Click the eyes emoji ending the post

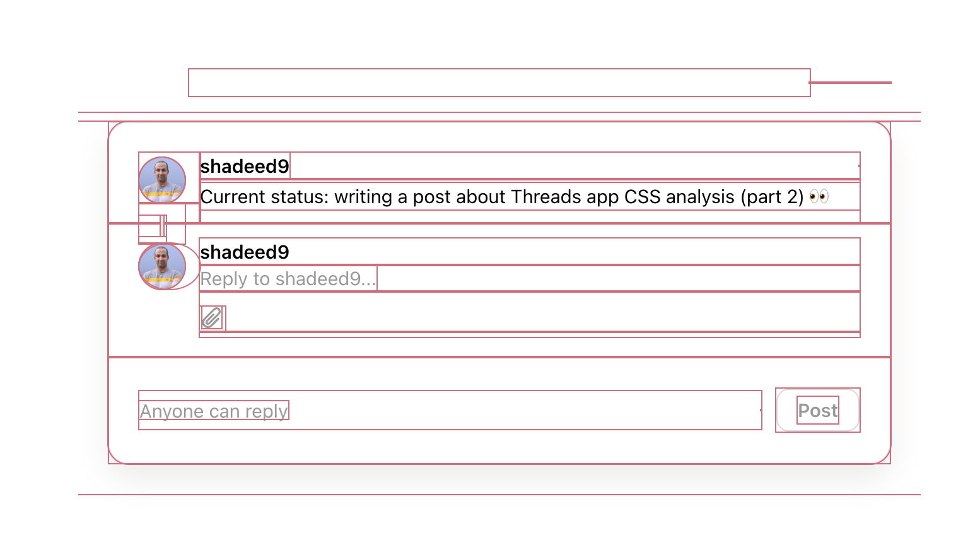click(x=819, y=196)
